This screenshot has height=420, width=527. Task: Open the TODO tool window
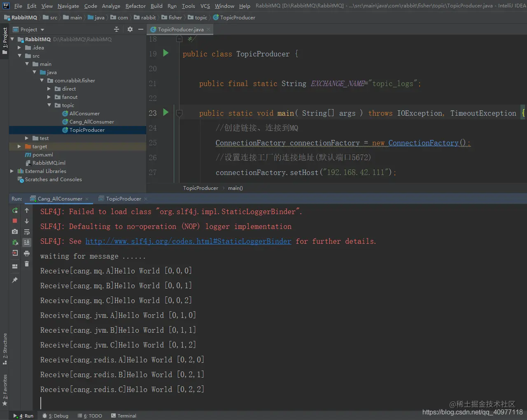(x=90, y=415)
